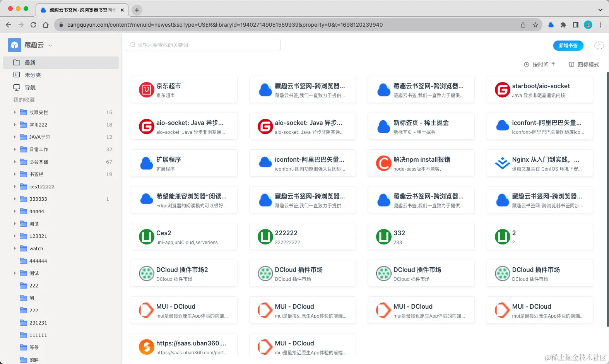The width and height of the screenshot is (609, 364).
Task: Open the Chrome extensions puzzle icon
Action: [563, 25]
